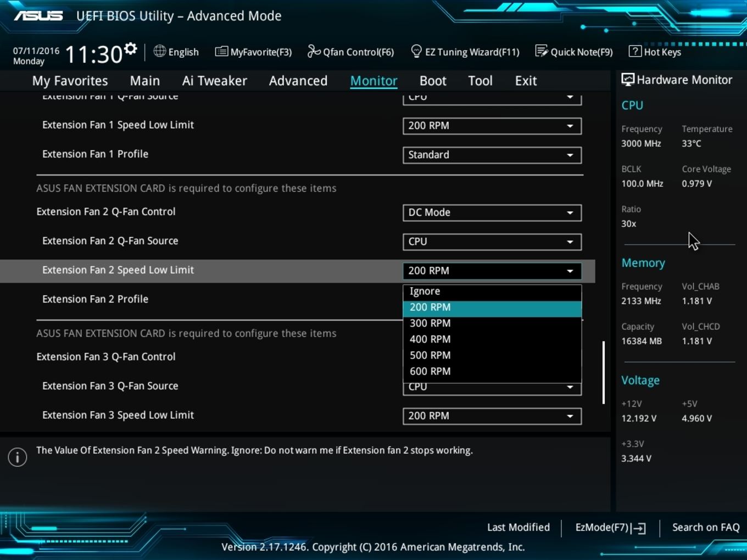747x560 pixels.
Task: Select Extension Fan 2 Speed Low Limit label
Action: 118,270
